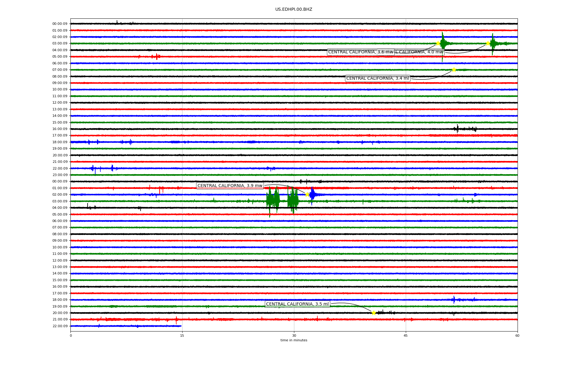
Task: Click the yellow star for the 3.9 mw event
Action: click(x=307, y=194)
